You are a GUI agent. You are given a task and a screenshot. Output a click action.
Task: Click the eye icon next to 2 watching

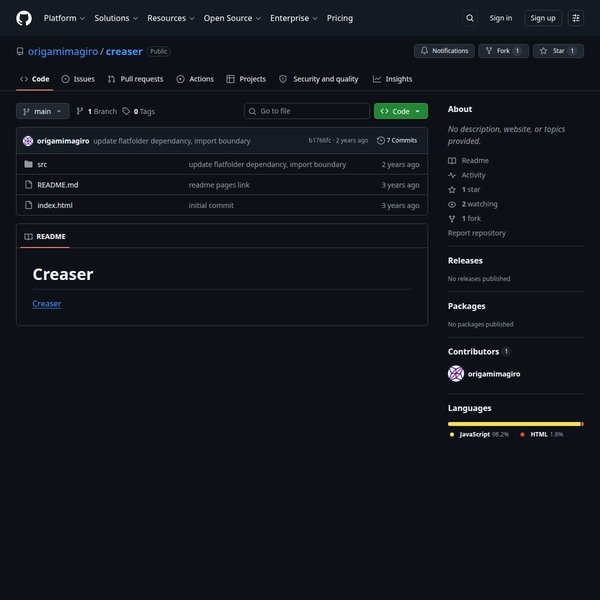point(452,204)
